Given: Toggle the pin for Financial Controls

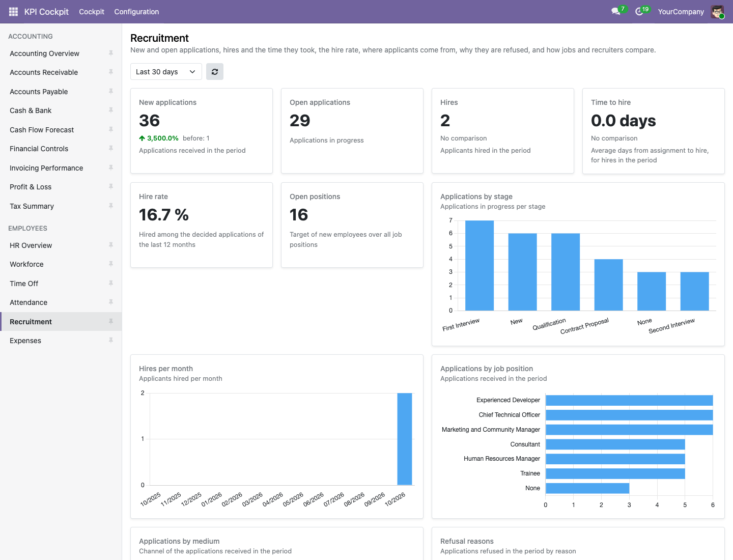Looking at the screenshot, I should 111,149.
